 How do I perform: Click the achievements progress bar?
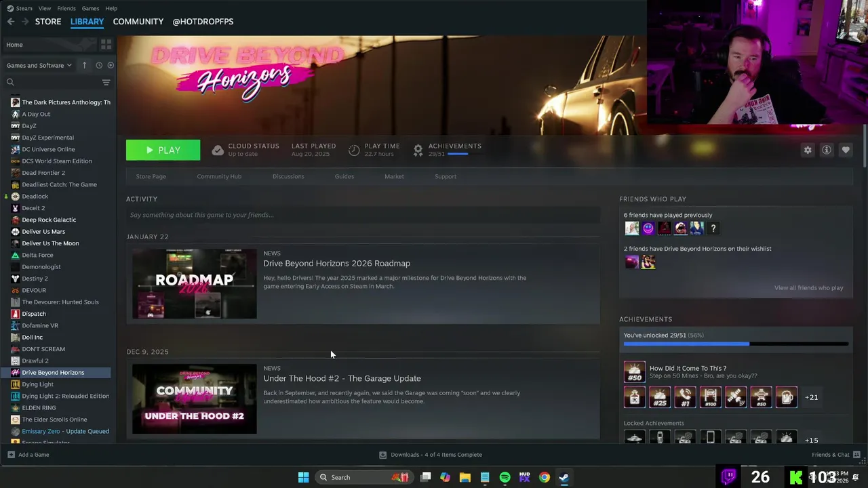pos(736,344)
